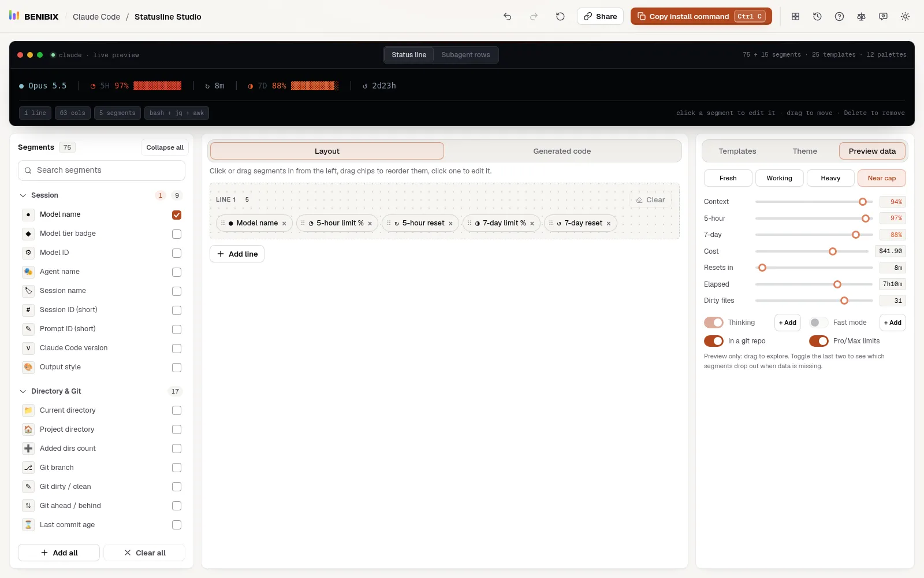The width and height of the screenshot is (924, 578).
Task: Switch to the Generated code tab
Action: click(x=562, y=151)
